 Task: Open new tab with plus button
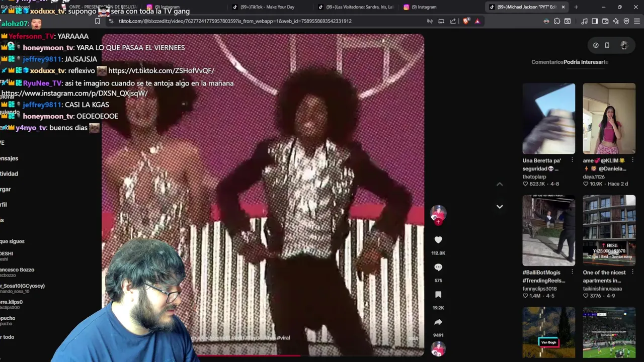576,7
